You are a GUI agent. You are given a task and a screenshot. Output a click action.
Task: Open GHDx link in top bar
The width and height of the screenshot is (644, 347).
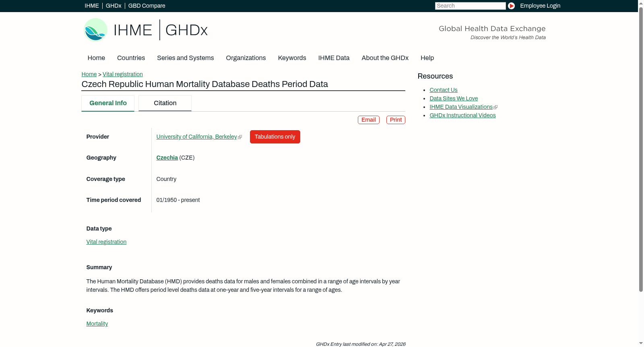point(114,6)
